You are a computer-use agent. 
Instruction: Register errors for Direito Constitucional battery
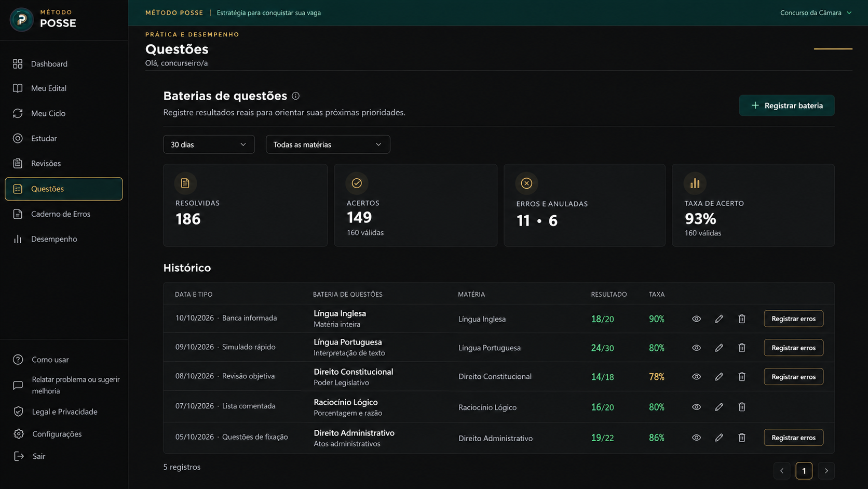(x=793, y=377)
